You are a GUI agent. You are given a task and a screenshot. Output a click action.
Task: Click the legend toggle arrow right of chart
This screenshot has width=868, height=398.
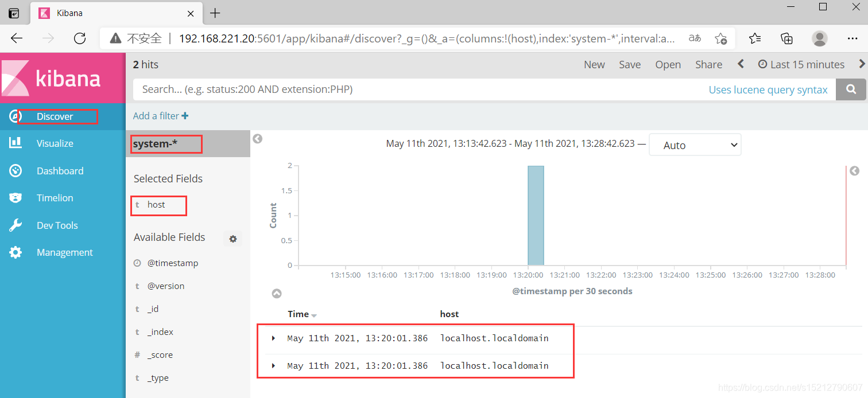click(x=855, y=171)
